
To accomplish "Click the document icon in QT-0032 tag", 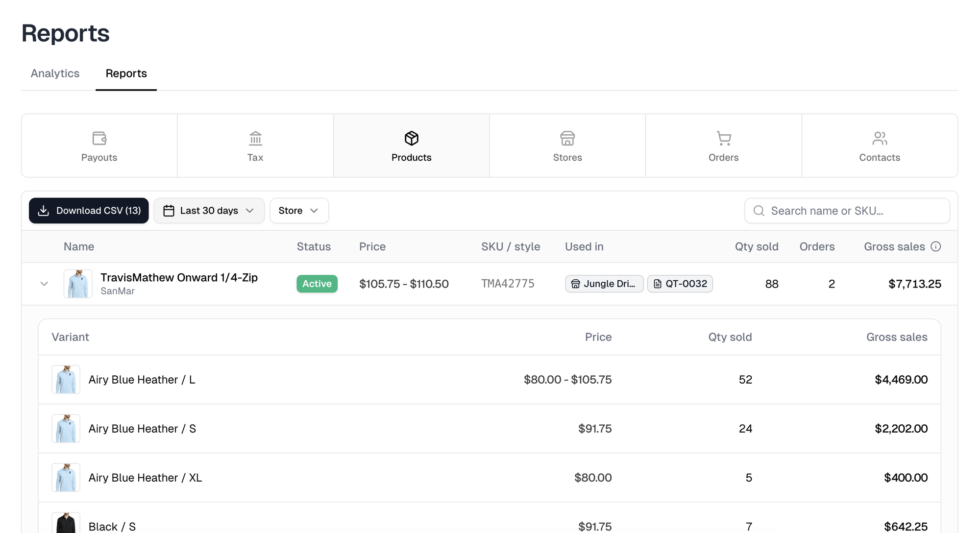I will pos(658,284).
